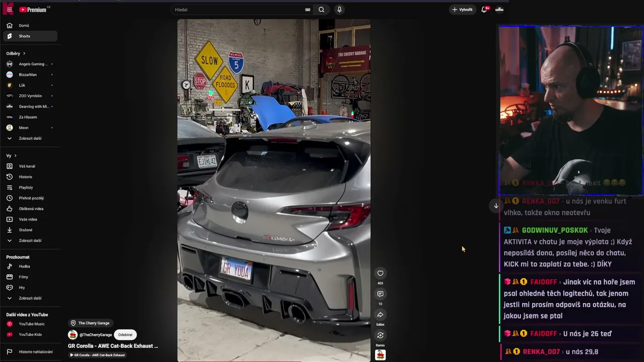The width and height of the screenshot is (644, 362).
Task: Open The Cherry Garage location chip
Action: pyautogui.click(x=91, y=323)
